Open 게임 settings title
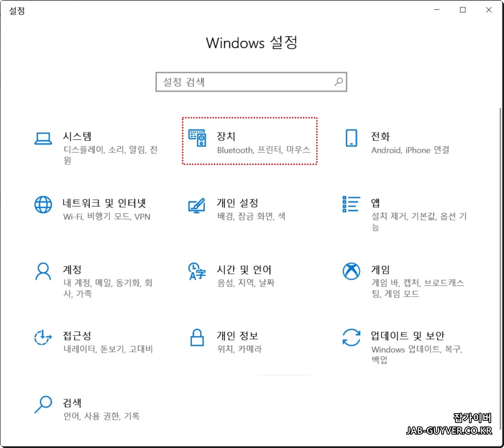Image resolution: width=504 pixels, height=448 pixels. 380,270
